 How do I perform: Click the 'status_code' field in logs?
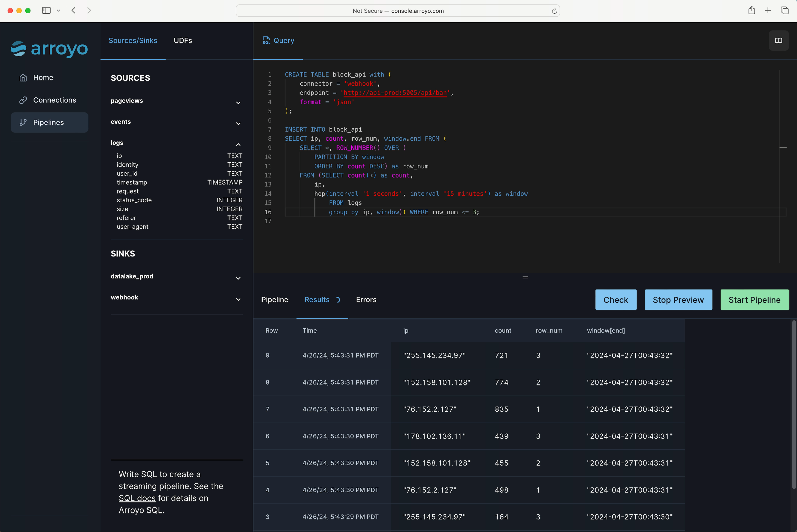[x=134, y=200]
